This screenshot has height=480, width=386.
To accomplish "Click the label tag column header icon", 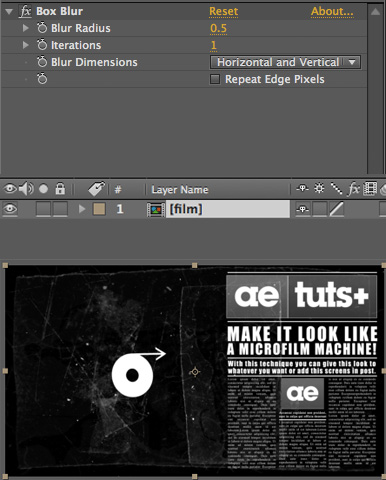I will click(x=96, y=189).
